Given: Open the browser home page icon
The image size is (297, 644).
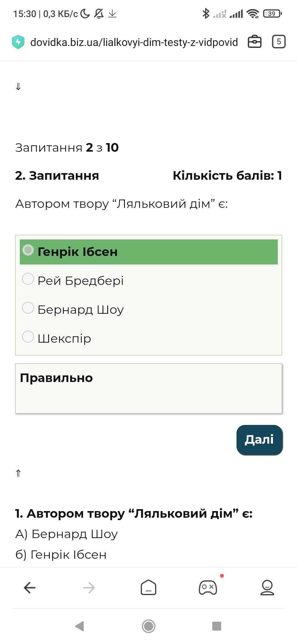Looking at the screenshot, I should pos(148,587).
